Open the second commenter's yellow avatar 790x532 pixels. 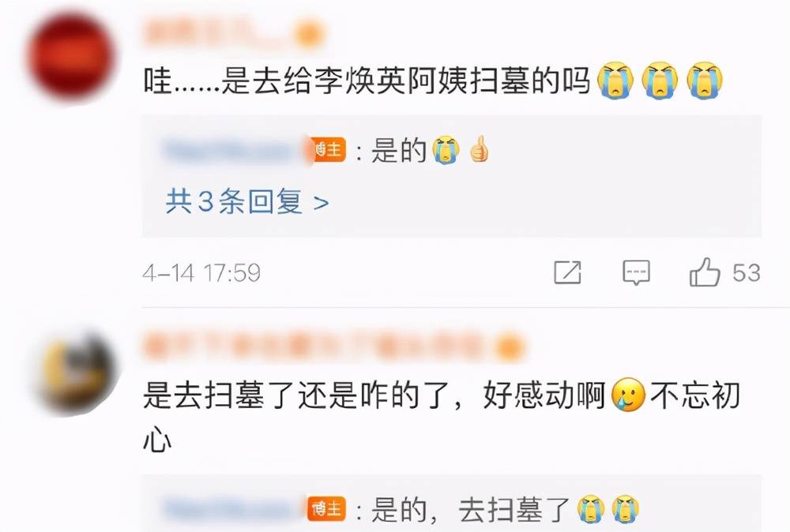click(x=77, y=374)
